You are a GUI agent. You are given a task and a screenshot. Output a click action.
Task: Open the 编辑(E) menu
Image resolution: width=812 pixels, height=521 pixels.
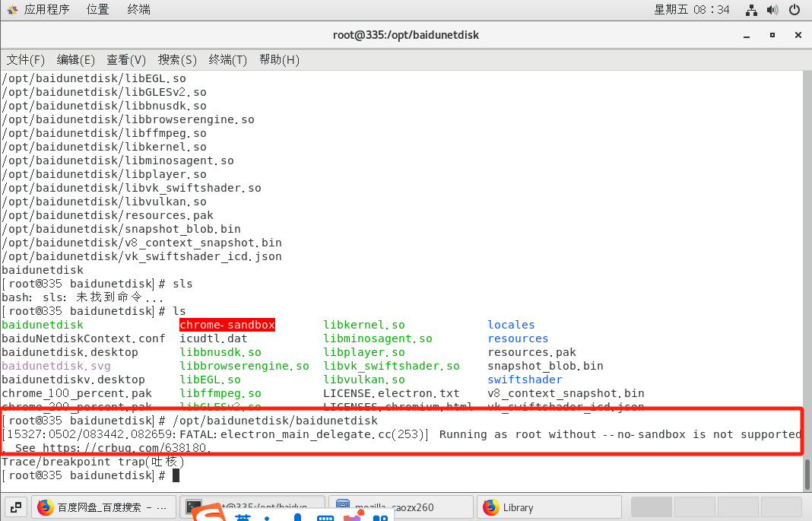75,60
